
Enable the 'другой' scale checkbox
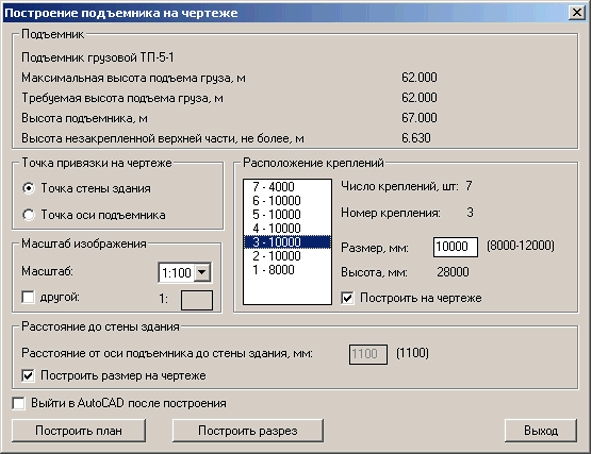coord(28,297)
